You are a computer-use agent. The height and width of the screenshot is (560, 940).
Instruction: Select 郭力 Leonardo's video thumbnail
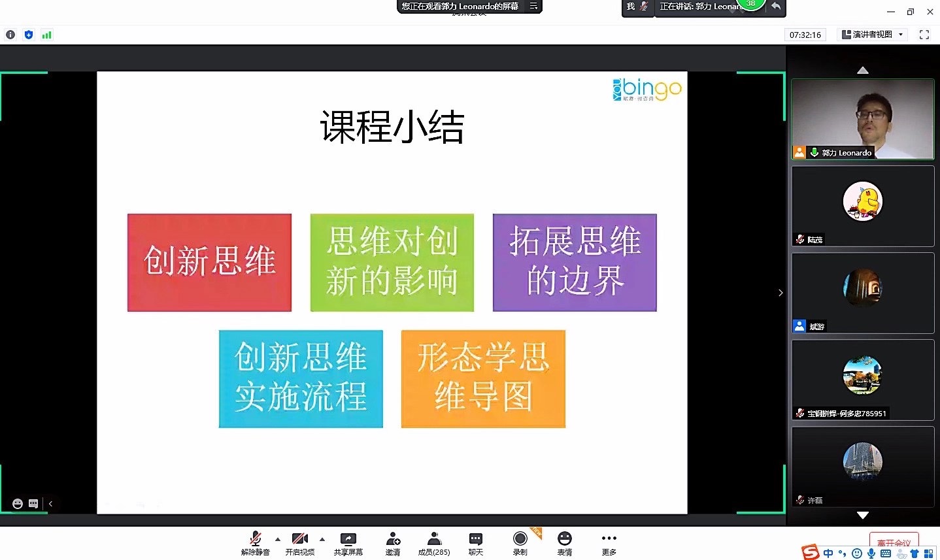862,119
